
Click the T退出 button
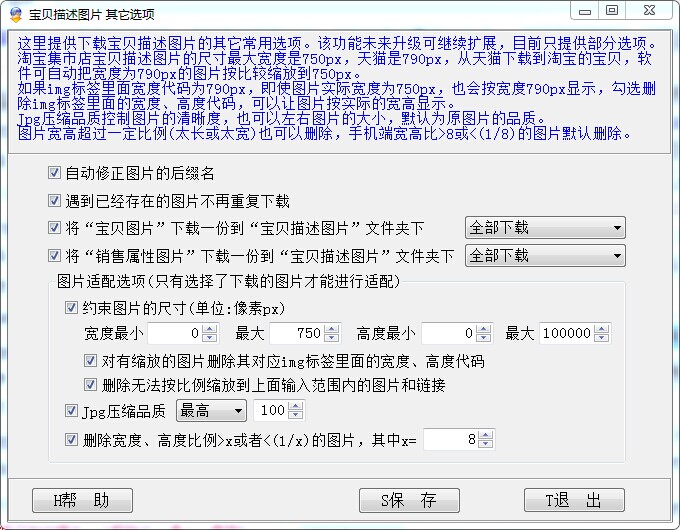[574, 500]
